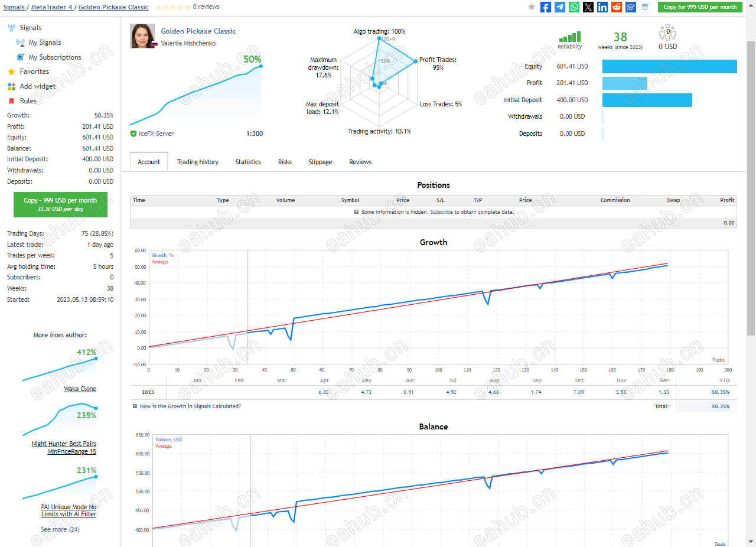Open the Risks tab
The width and height of the screenshot is (756, 547).
285,162
